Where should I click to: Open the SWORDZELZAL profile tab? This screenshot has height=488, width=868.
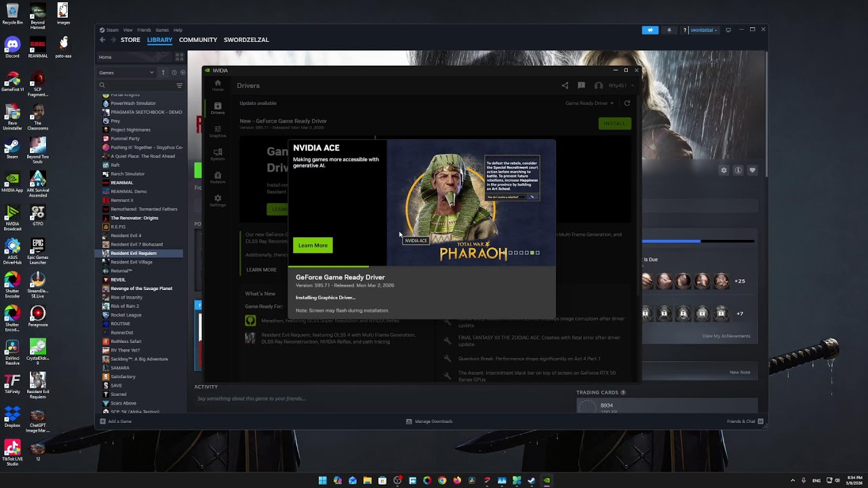point(246,40)
